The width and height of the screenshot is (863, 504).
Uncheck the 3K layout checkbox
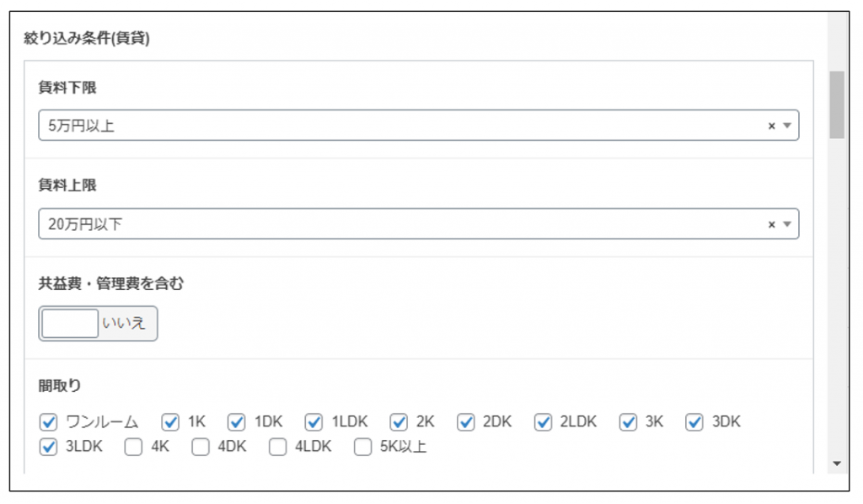tap(628, 421)
